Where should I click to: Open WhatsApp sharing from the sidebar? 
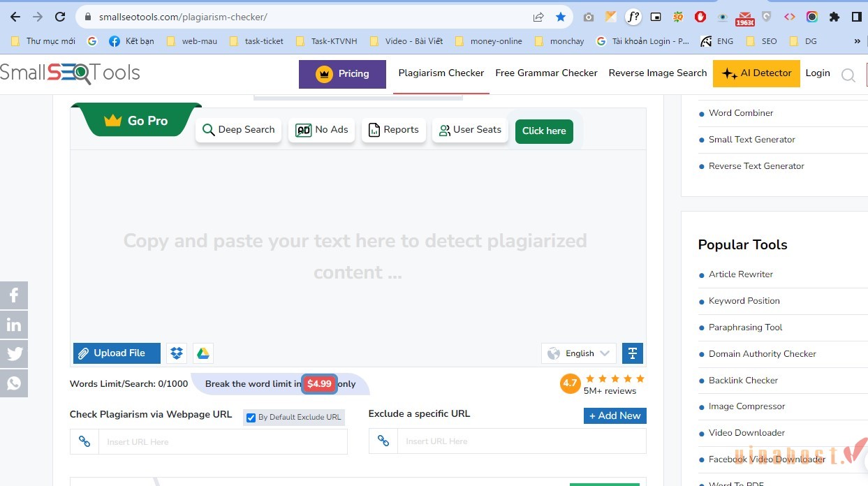14,383
